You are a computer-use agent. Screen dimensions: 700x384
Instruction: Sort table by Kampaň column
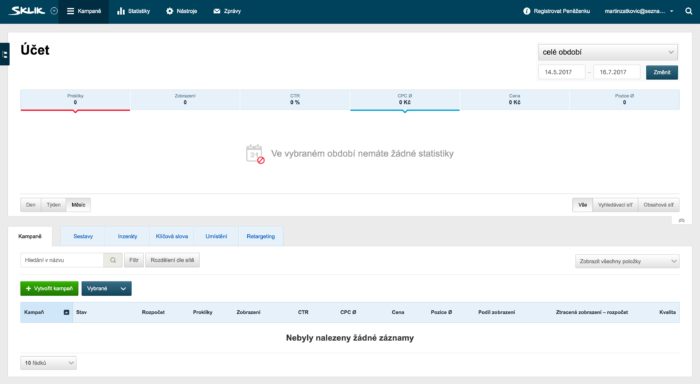click(x=34, y=312)
